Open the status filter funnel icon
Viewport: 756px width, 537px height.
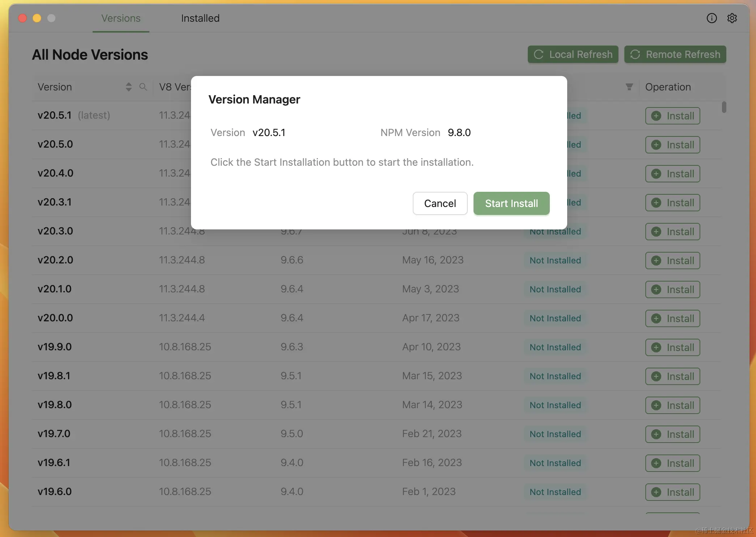[x=629, y=87]
